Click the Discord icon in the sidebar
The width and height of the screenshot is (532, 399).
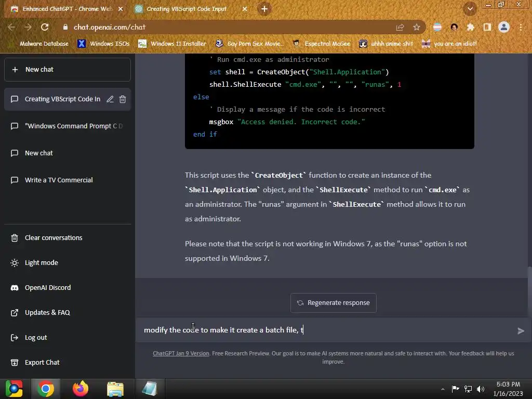tap(15, 288)
